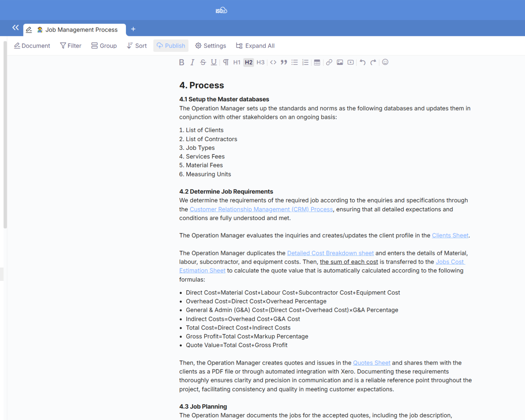
Task: Open the emoji picker
Action: [385, 62]
